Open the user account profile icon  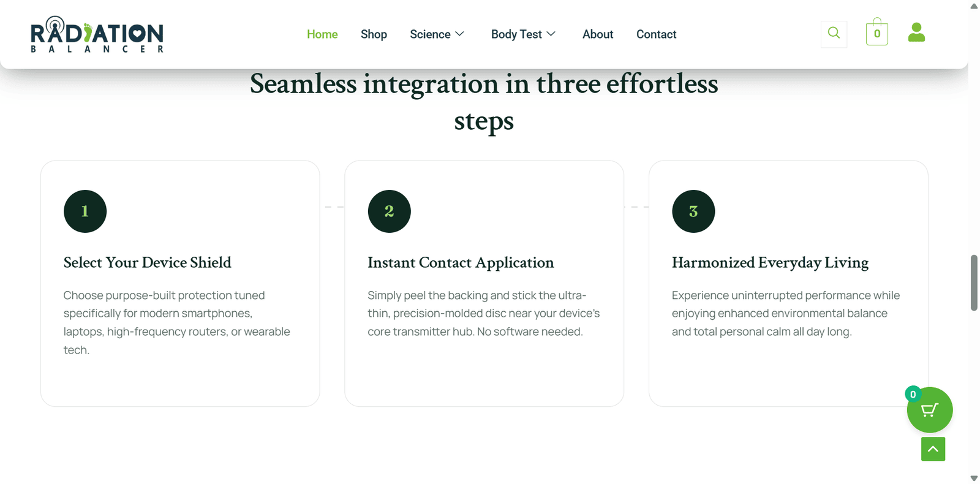pyautogui.click(x=916, y=32)
